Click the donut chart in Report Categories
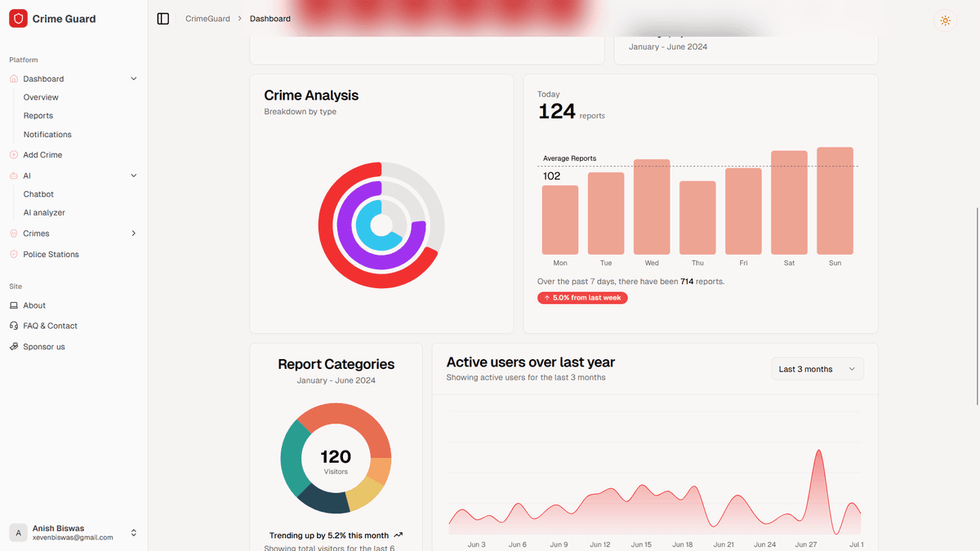Viewport: 980px width, 551px height. 336,458
